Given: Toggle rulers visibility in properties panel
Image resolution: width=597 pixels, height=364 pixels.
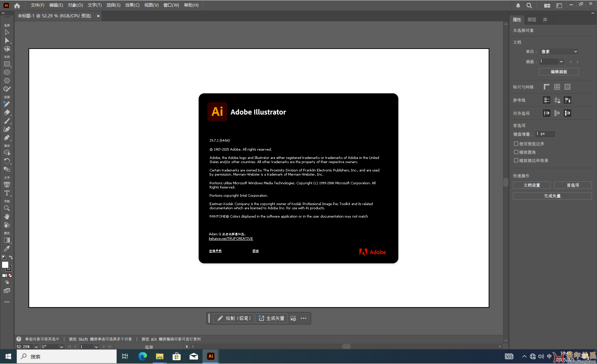Looking at the screenshot, I should tap(547, 87).
